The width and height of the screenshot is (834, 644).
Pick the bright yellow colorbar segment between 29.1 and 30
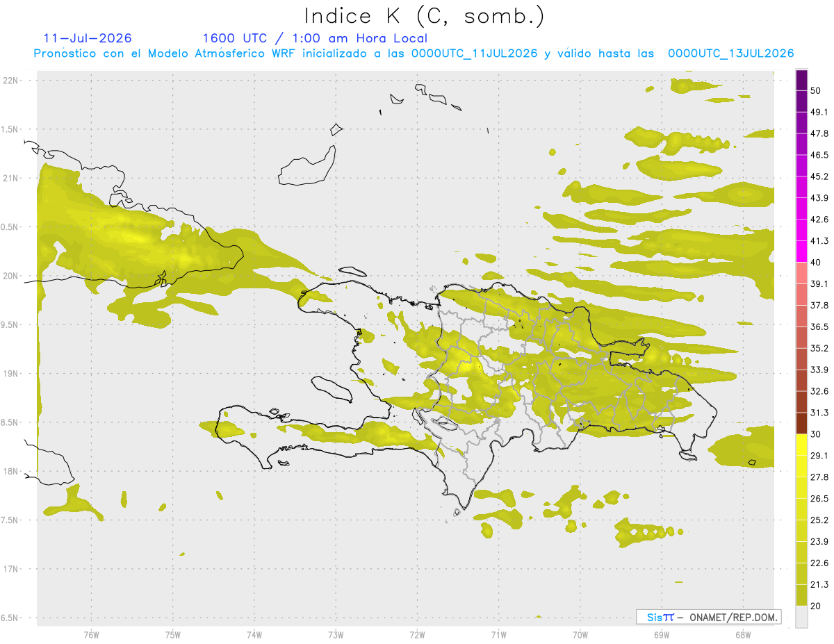(801, 445)
